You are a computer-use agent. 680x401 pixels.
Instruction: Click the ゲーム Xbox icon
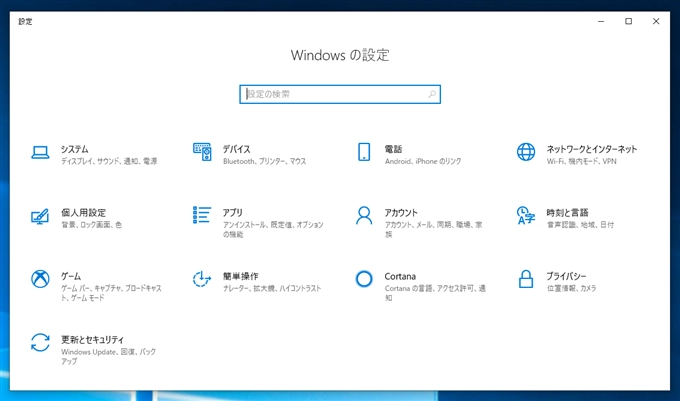[x=40, y=279]
